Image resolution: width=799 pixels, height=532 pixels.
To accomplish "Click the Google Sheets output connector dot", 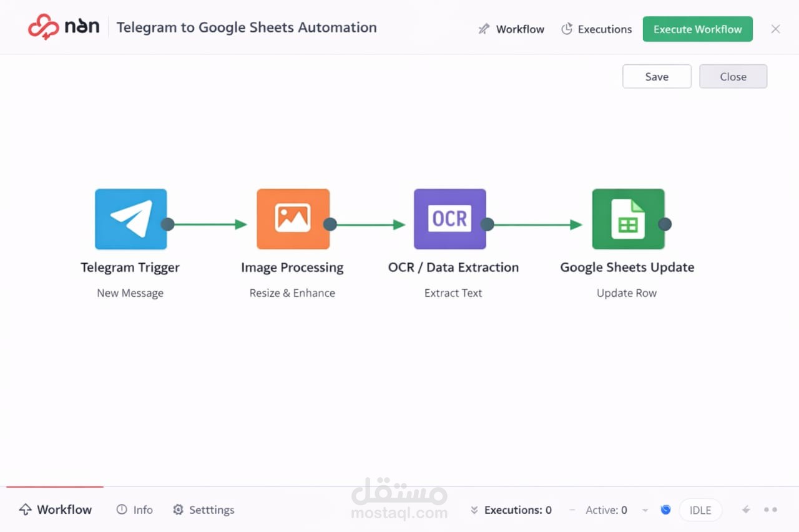I will [x=665, y=224].
